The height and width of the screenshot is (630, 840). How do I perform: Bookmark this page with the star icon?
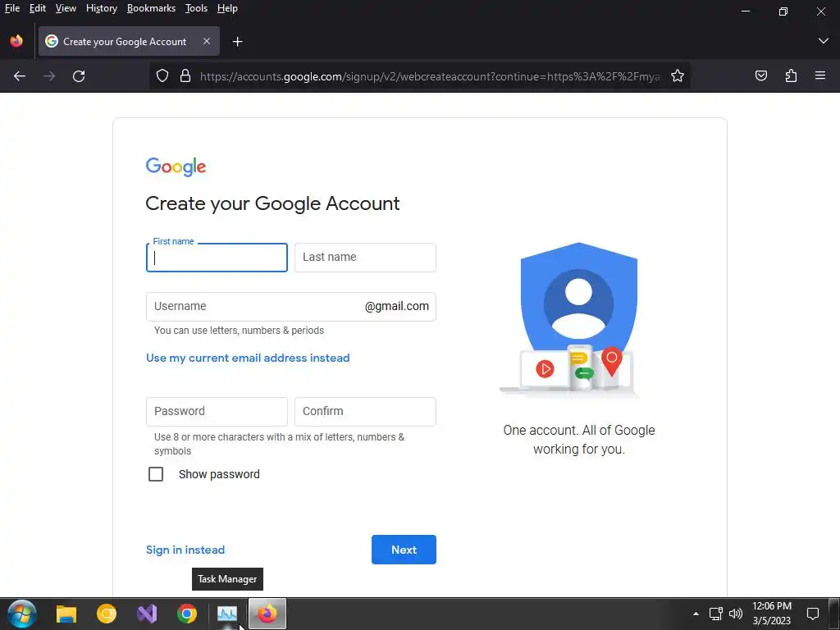coord(678,76)
